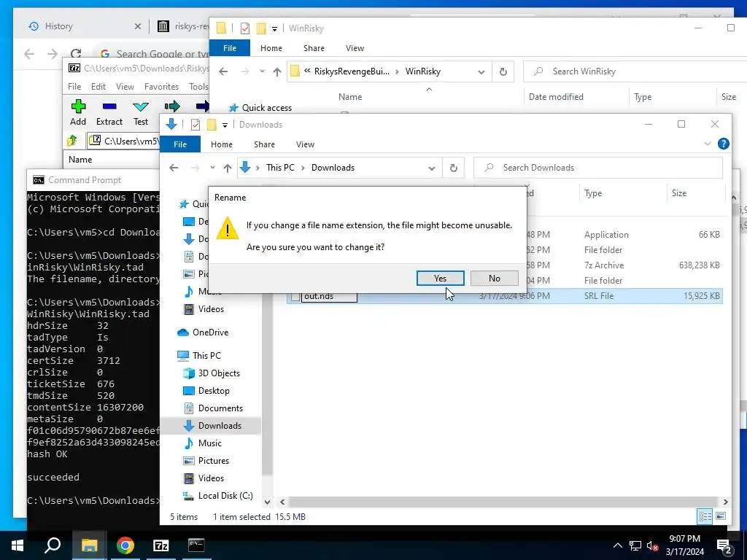Open notification center icon
747x560 pixels.
click(x=724, y=546)
